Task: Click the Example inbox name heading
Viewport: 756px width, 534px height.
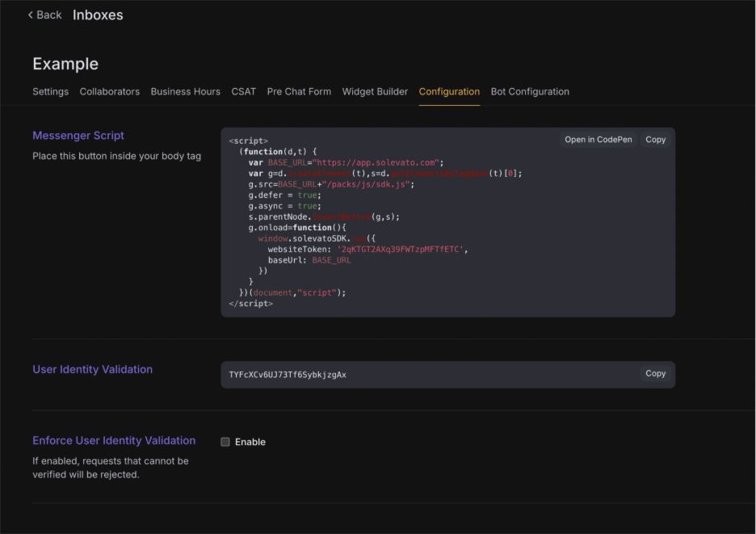Action: pyautogui.click(x=65, y=64)
